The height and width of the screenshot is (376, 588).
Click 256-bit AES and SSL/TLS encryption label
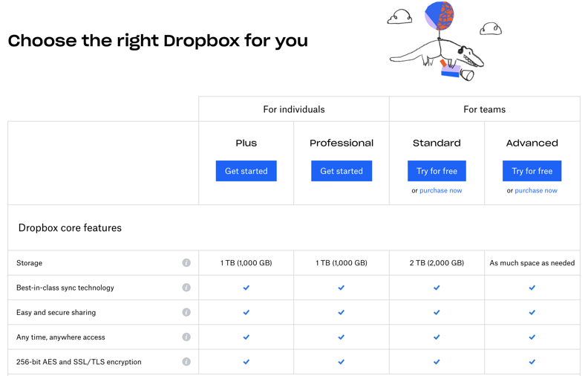click(x=79, y=362)
